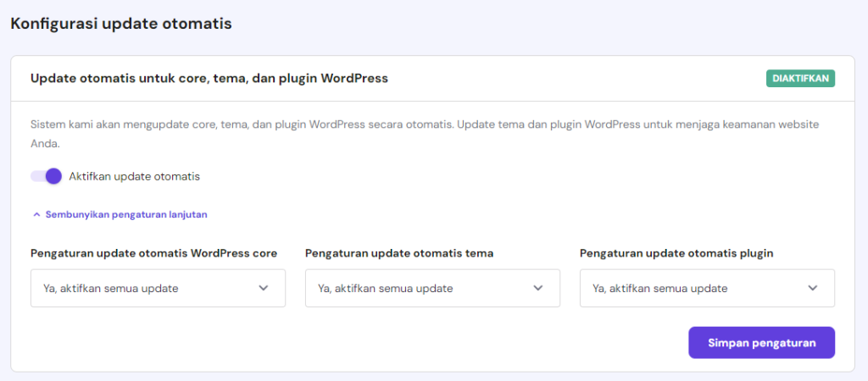Click the WordPress core dropdown chevron arrow
The image size is (868, 381).
tap(264, 288)
